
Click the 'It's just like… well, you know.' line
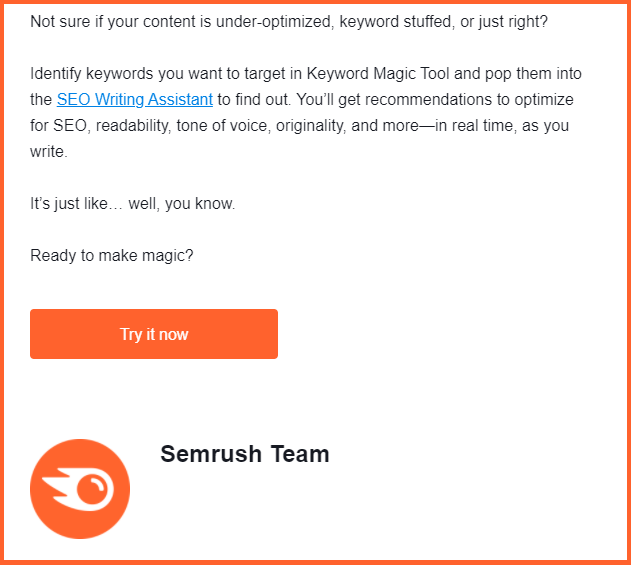click(x=132, y=204)
